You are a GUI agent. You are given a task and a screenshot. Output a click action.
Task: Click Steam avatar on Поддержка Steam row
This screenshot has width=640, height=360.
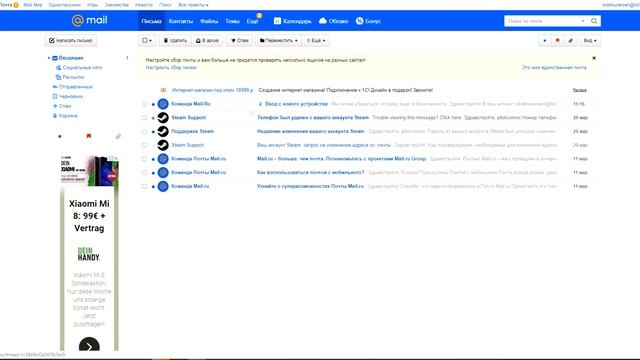(163, 131)
